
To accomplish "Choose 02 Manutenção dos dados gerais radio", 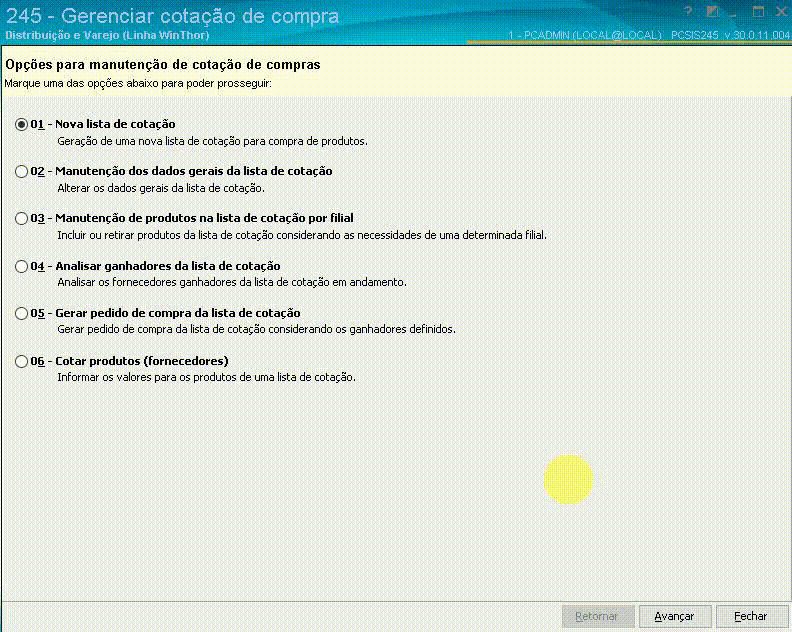I will point(21,171).
